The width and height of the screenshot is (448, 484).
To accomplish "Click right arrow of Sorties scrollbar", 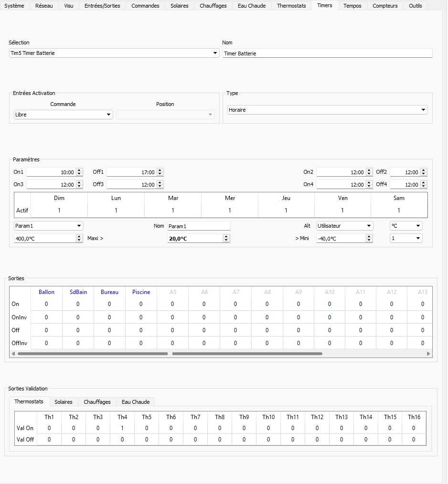I will [428, 354].
